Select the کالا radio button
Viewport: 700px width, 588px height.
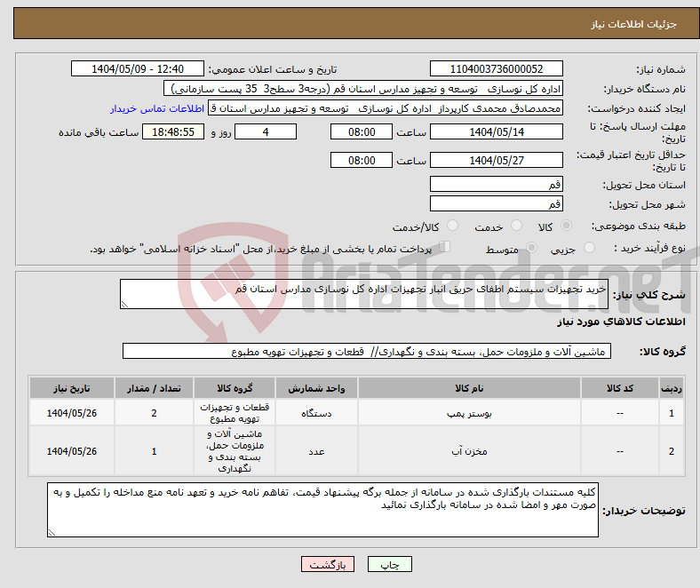566,226
